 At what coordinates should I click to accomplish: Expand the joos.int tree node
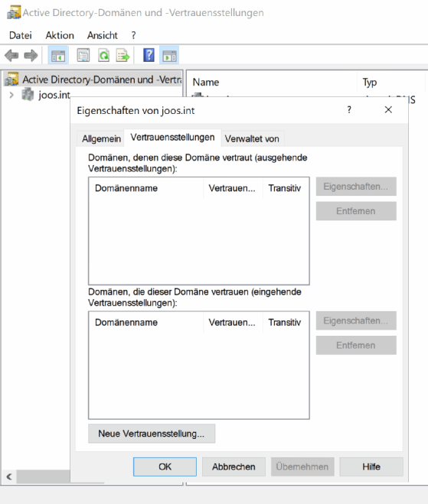coord(11,95)
